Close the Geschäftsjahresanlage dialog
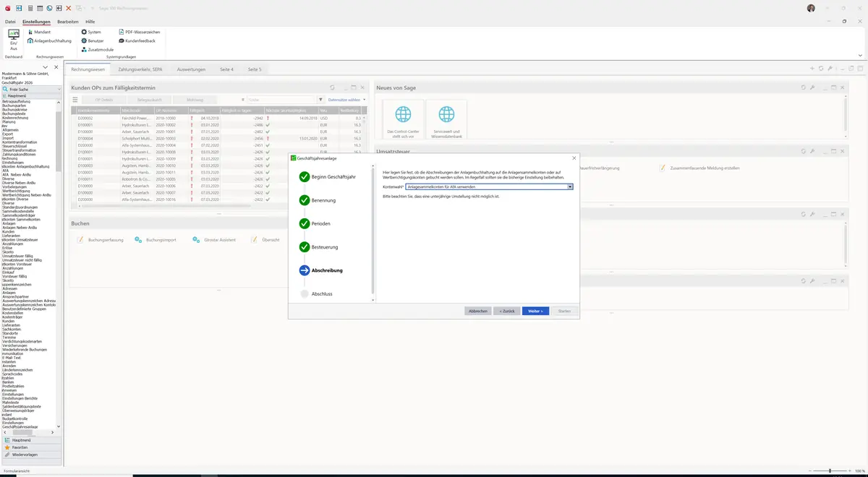Image resolution: width=868 pixels, height=477 pixels. (x=574, y=158)
